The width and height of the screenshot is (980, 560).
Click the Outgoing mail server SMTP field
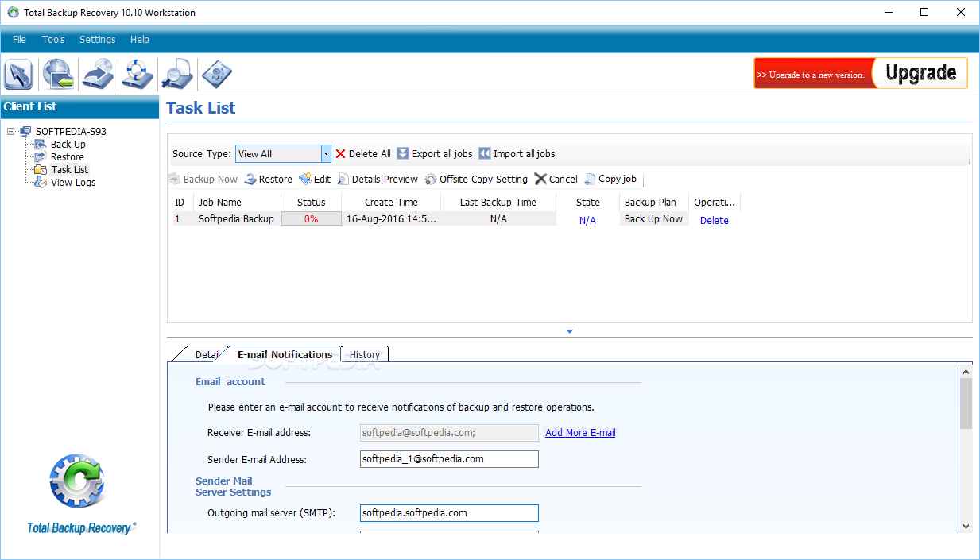(449, 513)
